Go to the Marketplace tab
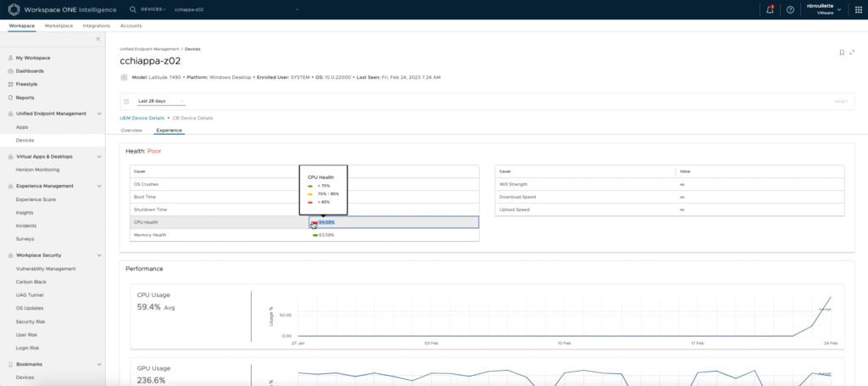 click(x=58, y=26)
